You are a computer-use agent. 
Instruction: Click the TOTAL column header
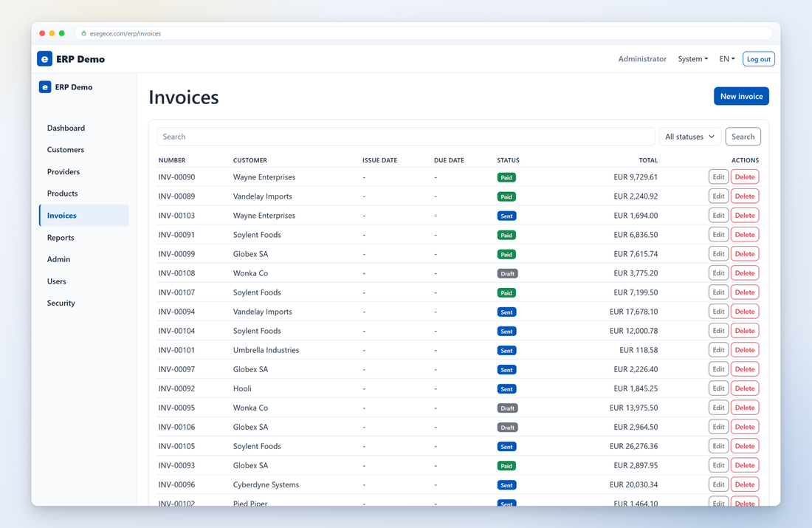(x=648, y=160)
